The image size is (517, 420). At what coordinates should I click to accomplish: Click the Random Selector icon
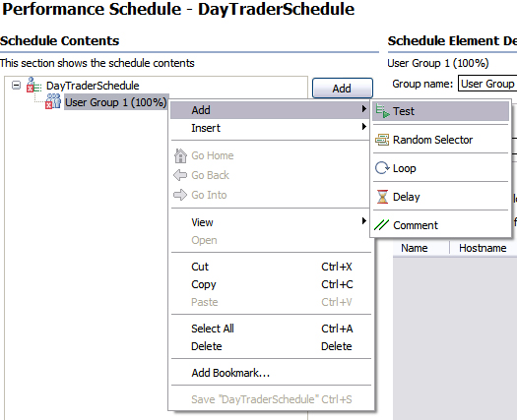[x=382, y=140]
